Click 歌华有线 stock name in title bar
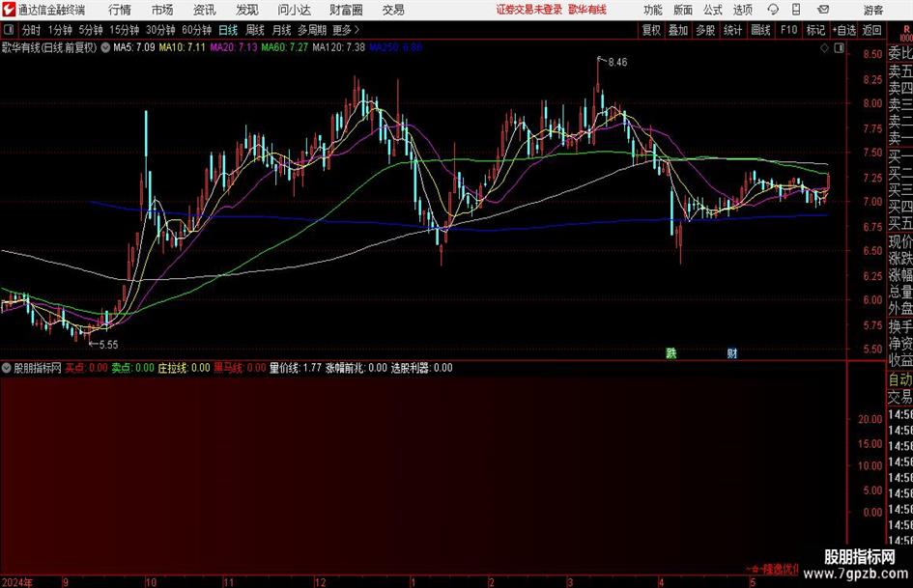This screenshot has height=588, width=913. pyautogui.click(x=587, y=10)
